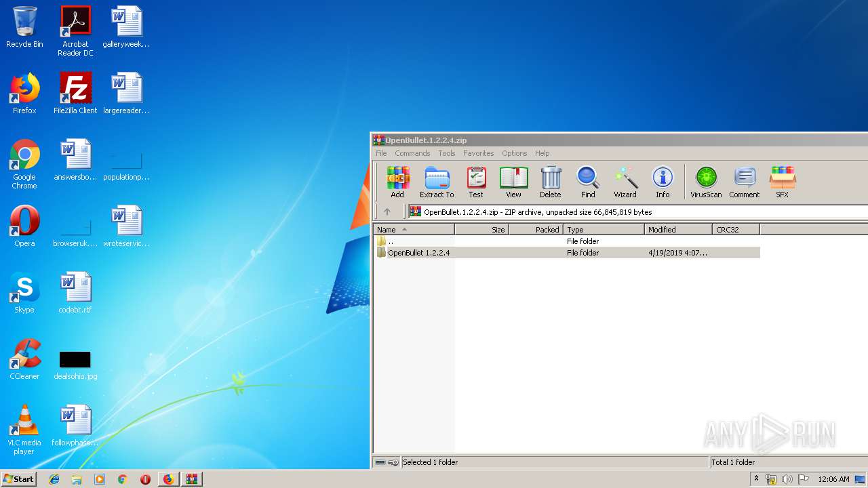Click the WinRAR taskbar button
This screenshot has height=488, width=868.
pos(191,479)
